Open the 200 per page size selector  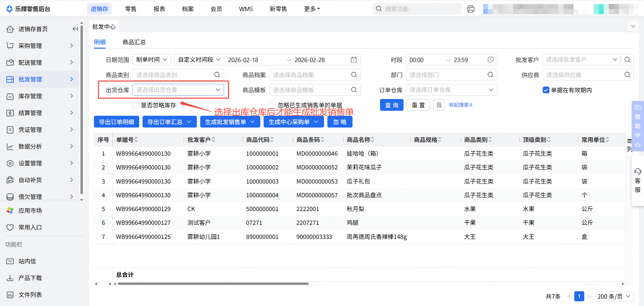614,296
